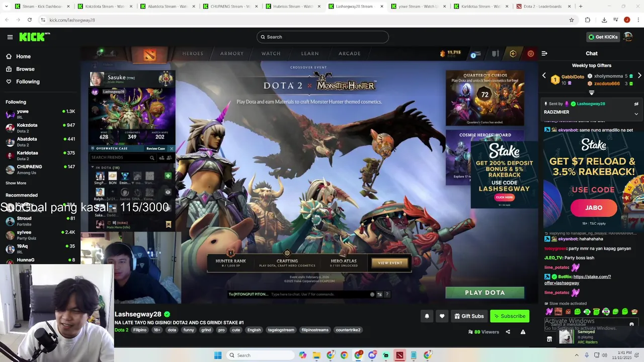Open the chat shop icon

pos(549,339)
